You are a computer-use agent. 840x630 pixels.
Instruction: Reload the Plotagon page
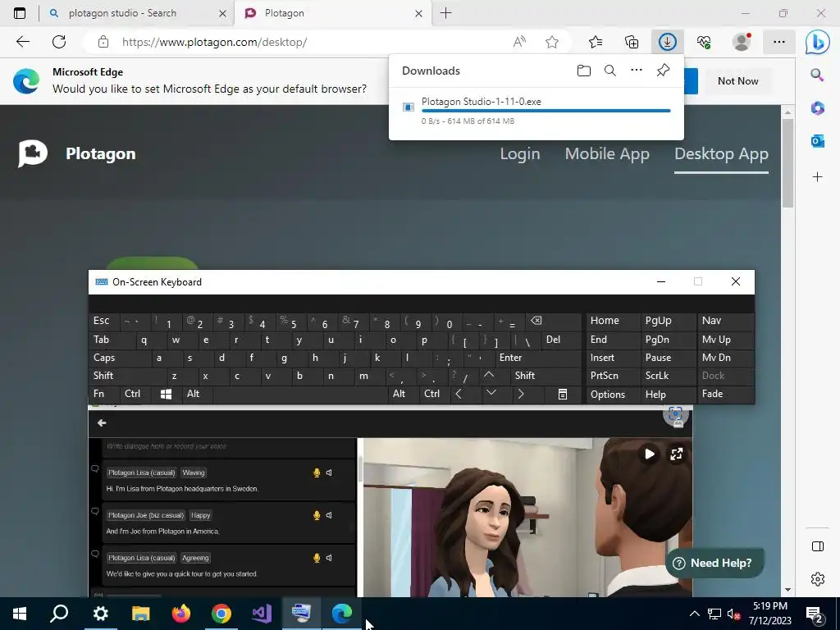click(x=59, y=42)
